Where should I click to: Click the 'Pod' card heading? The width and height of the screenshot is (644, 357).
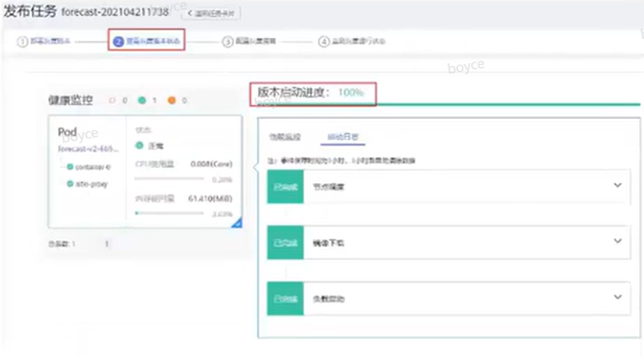click(x=67, y=132)
